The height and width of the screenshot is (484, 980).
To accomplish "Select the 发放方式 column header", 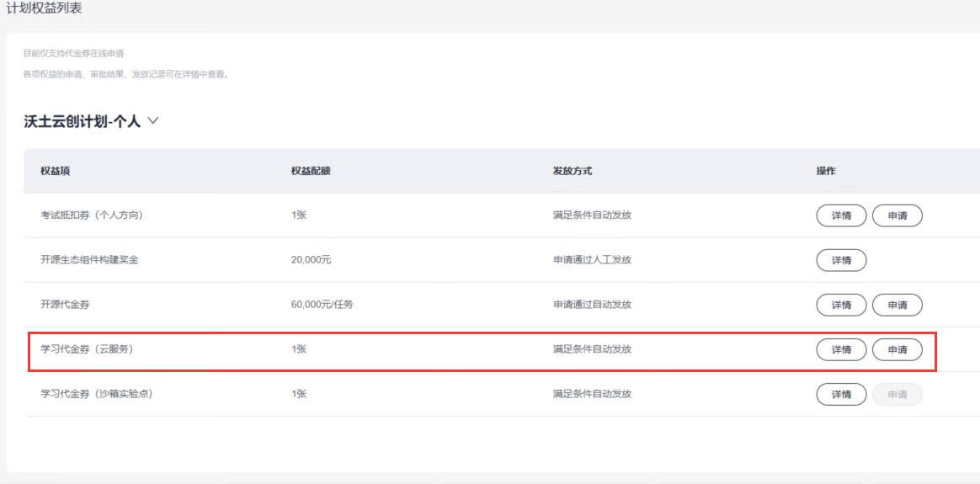I will 573,171.
